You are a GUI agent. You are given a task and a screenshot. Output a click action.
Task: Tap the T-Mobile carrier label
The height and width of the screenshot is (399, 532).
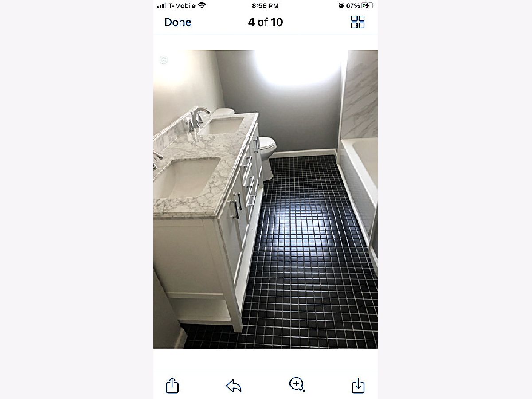pos(182,6)
